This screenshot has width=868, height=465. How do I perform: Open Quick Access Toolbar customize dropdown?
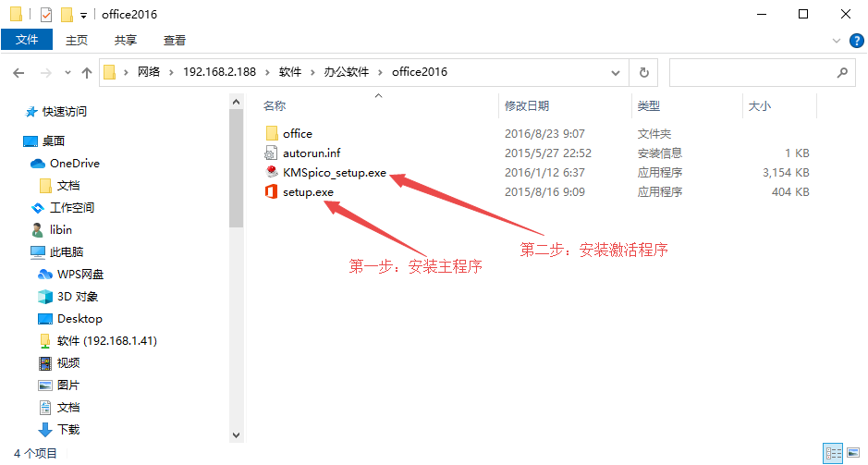coord(84,15)
